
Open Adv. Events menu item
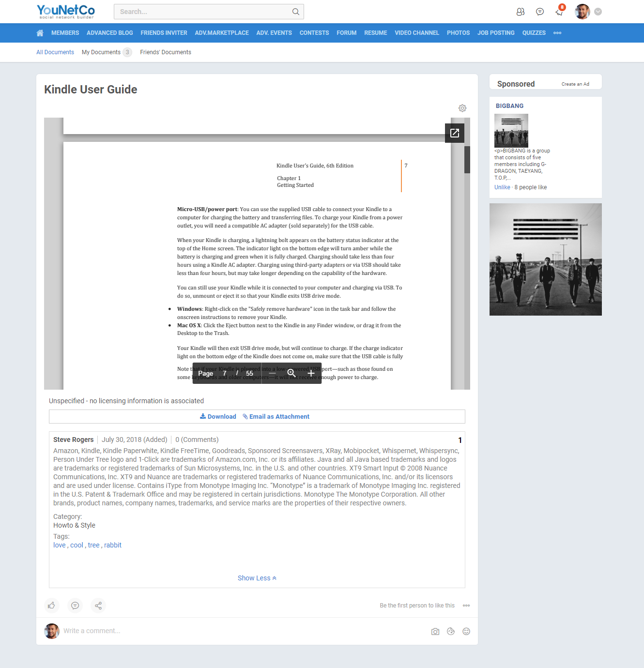coord(274,33)
